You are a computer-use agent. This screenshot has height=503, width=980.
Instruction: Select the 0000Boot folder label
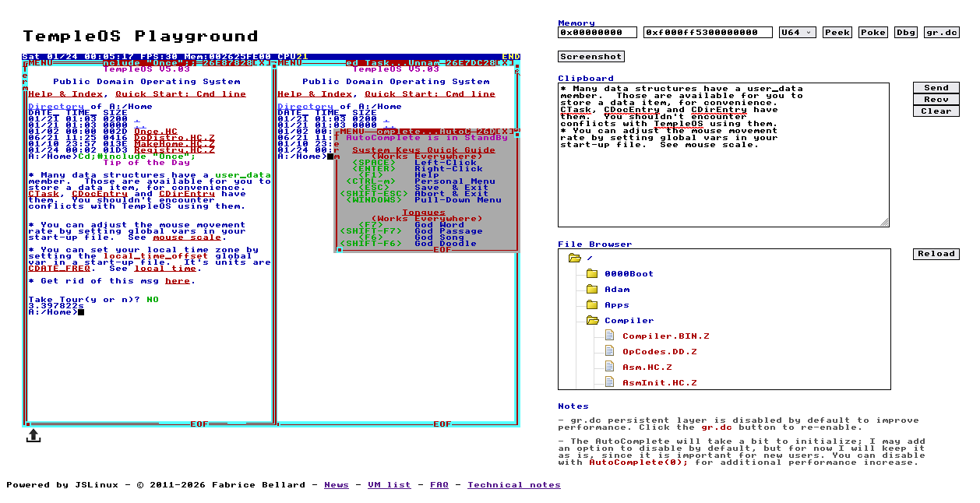629,274
